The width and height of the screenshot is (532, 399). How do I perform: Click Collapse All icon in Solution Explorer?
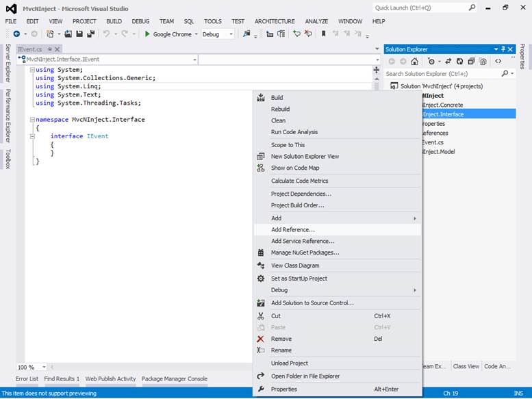coord(471,62)
